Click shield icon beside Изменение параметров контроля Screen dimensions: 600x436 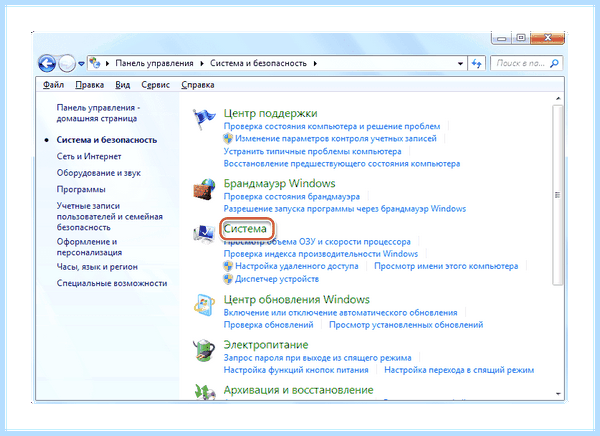coord(228,139)
